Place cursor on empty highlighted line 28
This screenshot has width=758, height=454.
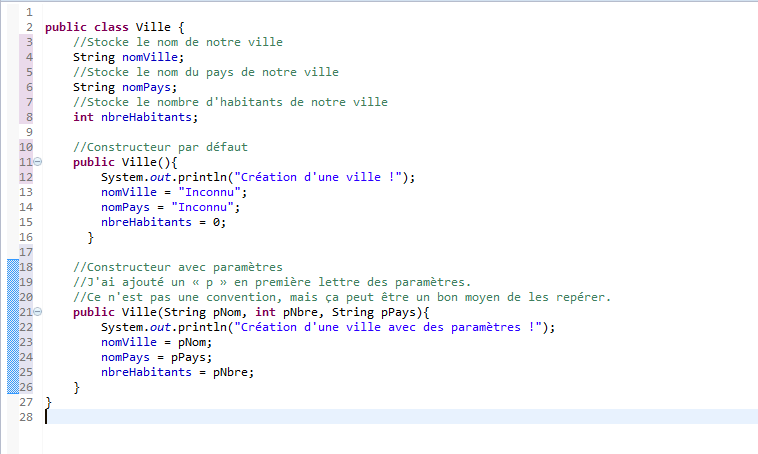(x=300, y=417)
